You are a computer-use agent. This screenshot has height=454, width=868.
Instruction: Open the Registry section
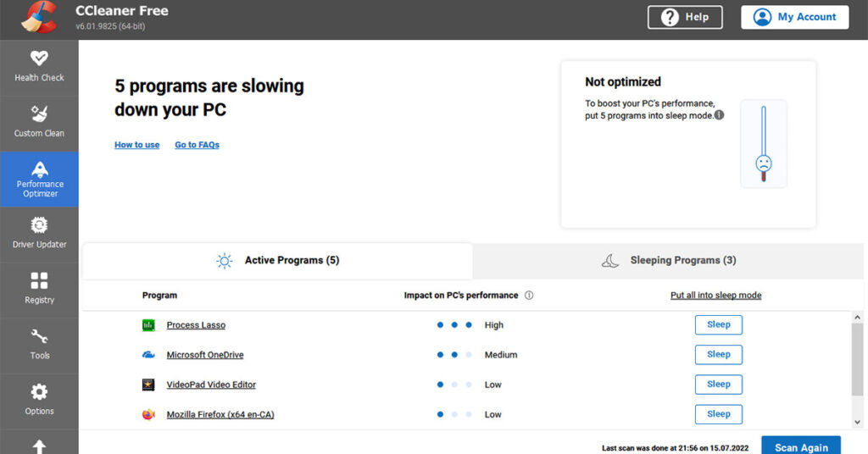[x=39, y=289]
